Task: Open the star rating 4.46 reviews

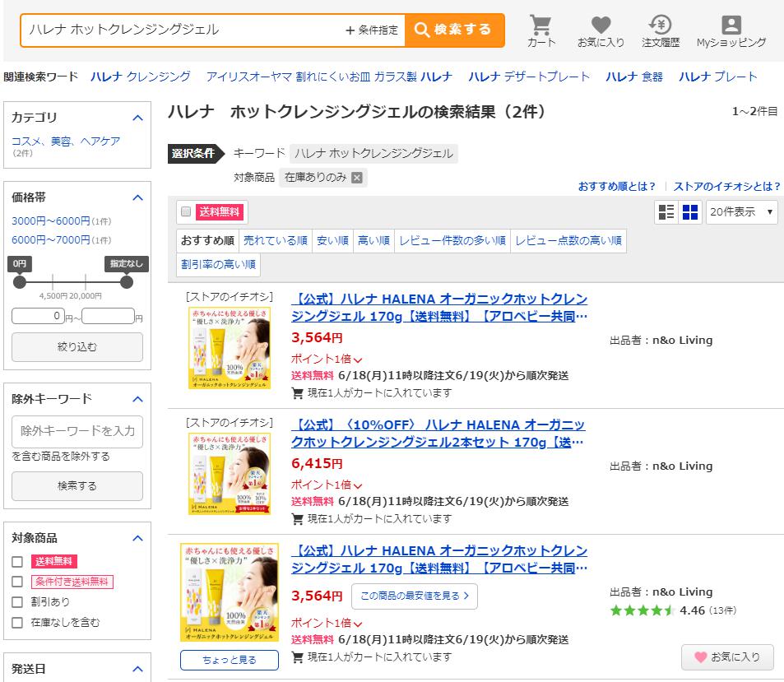Action: coord(673,610)
